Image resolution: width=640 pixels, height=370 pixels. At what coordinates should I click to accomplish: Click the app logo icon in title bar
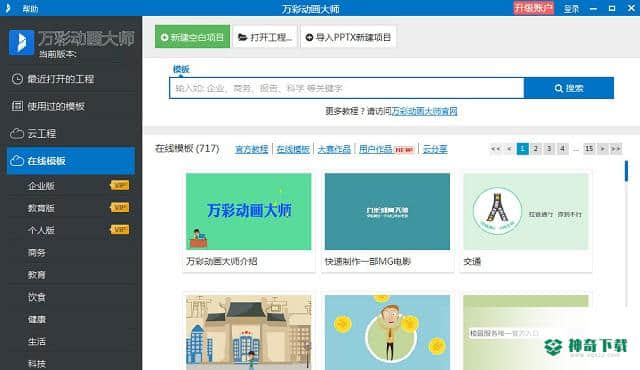point(8,8)
